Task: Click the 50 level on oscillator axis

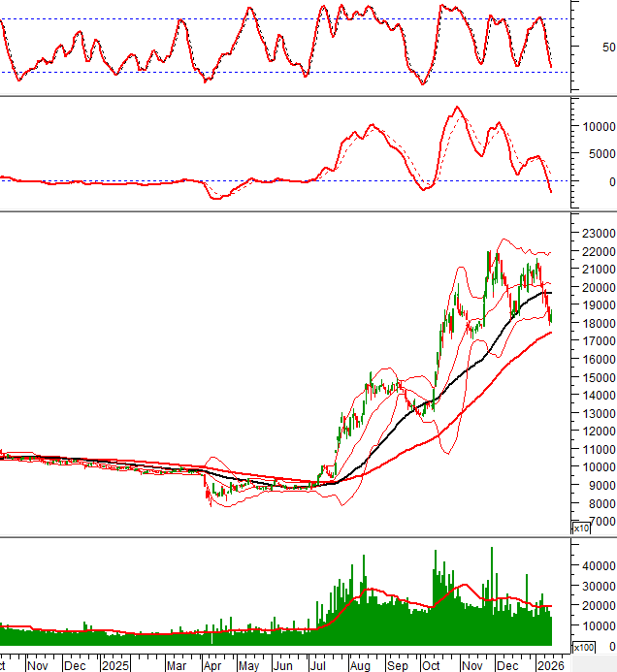Action: pos(608,47)
